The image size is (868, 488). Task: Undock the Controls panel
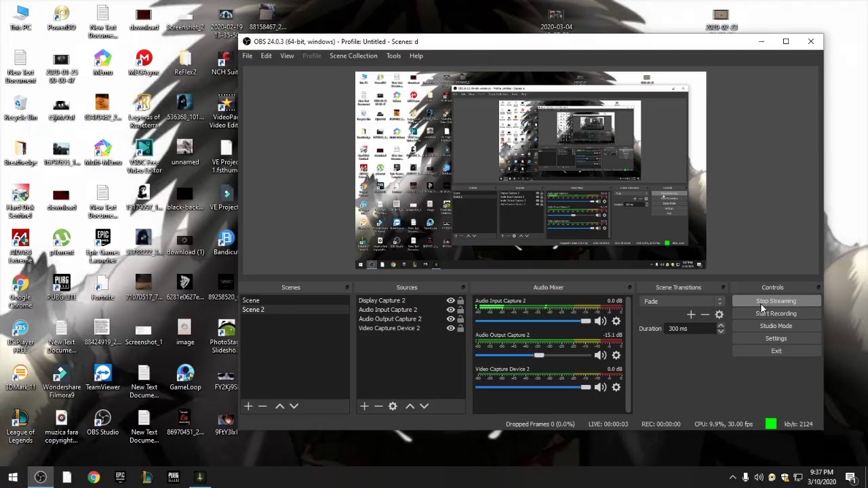tap(818, 287)
